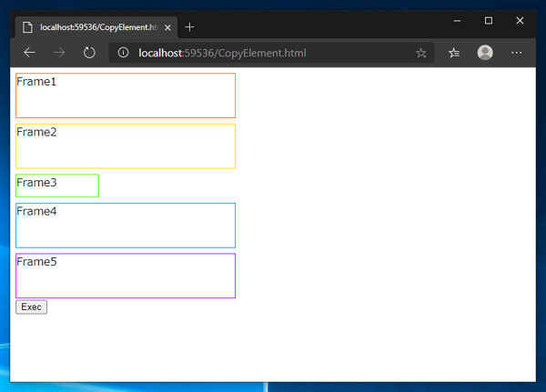Click the Exec button

point(31,307)
